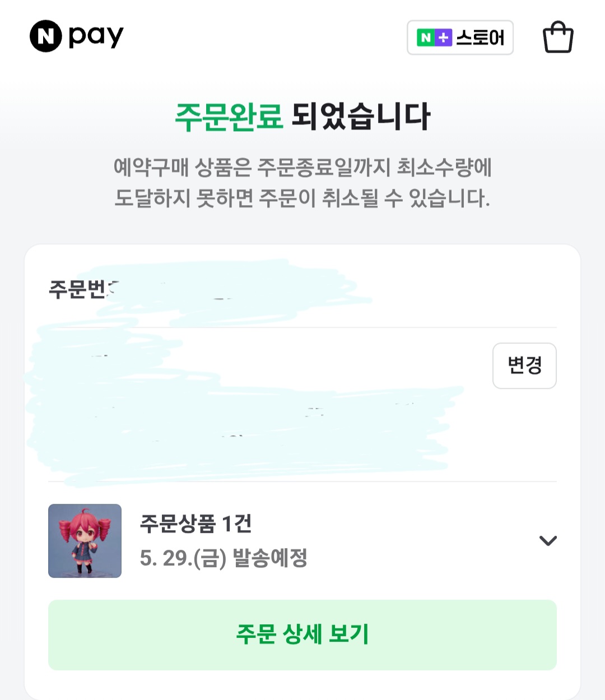The image size is (605, 700).
Task: Click the scribbled-out delivery address area
Action: point(246,404)
